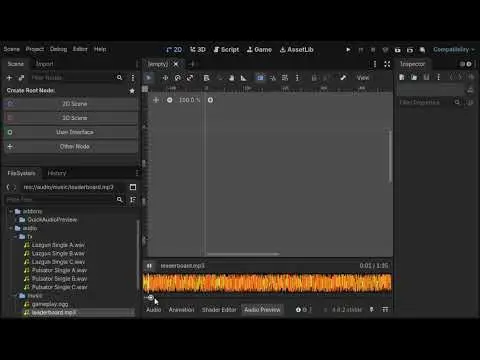This screenshot has width=480, height=360.
Task: Switch to the History tab
Action: [57, 173]
